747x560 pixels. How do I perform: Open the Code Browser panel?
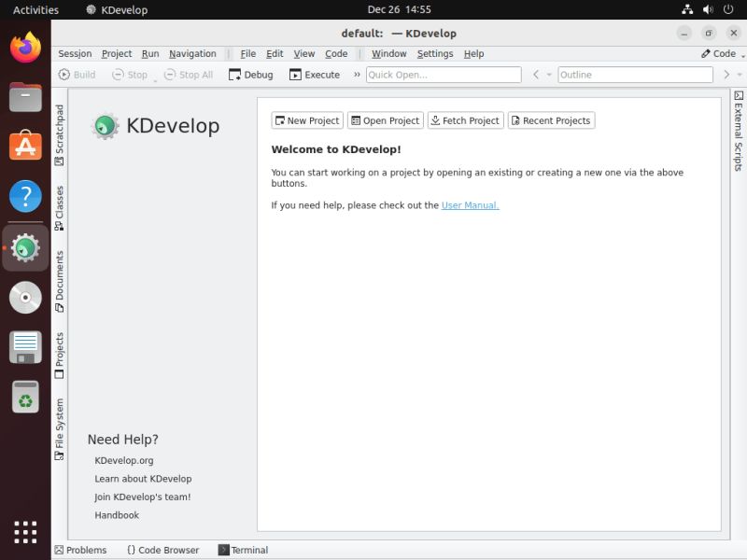click(163, 550)
